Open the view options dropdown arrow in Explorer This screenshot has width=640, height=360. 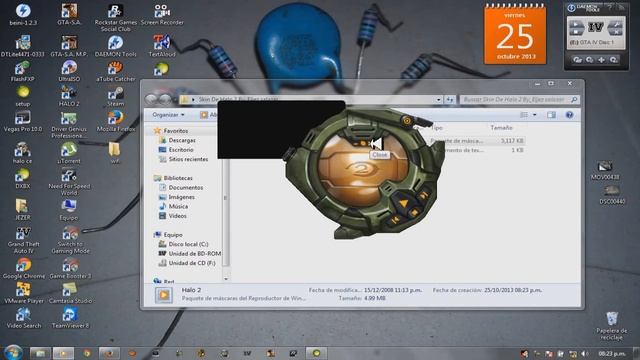pos(535,115)
